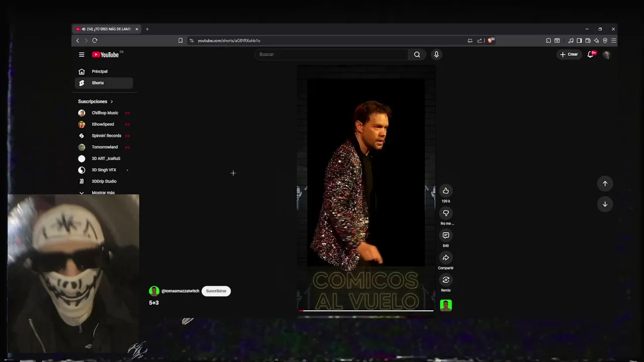Viewport: 644px width, 362px height.
Task: Mute the tab via its speaker icon
Action: coord(83,29)
